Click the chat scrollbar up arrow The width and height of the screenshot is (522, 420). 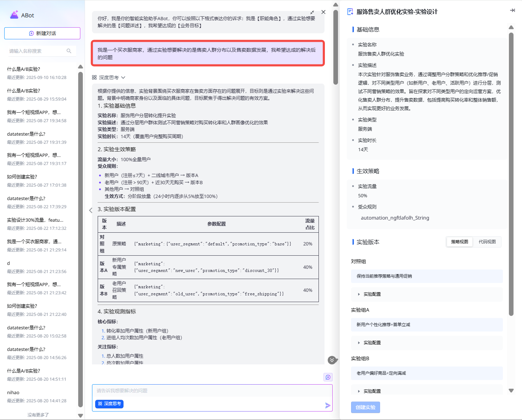(x=335, y=5)
